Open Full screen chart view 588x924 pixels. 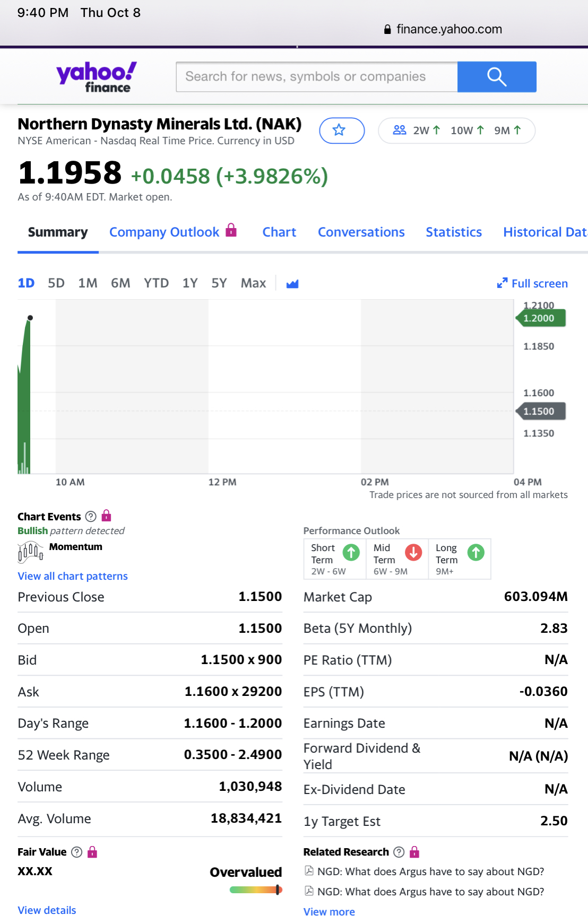(532, 284)
